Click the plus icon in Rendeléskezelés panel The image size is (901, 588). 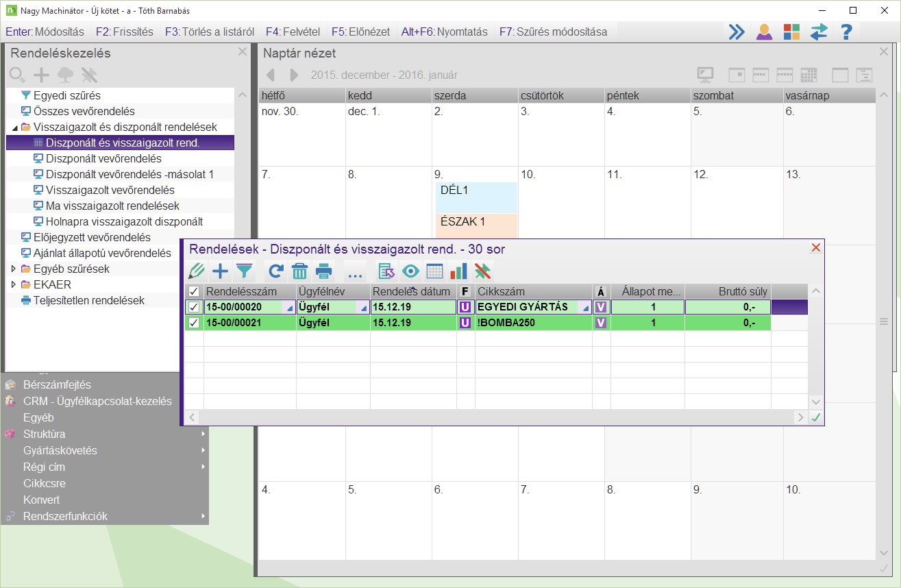pyautogui.click(x=42, y=75)
